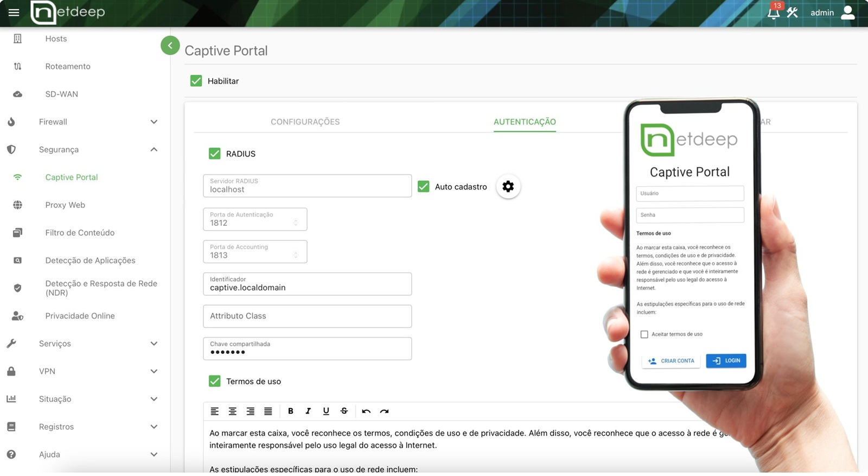Expand the VPN menu chevron

click(154, 371)
